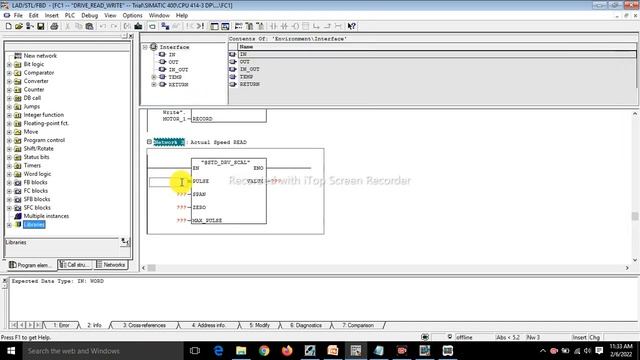This screenshot has height=360, width=640.
Task: Click the editor horizontal scroll right arrow
Action: [x=627, y=268]
